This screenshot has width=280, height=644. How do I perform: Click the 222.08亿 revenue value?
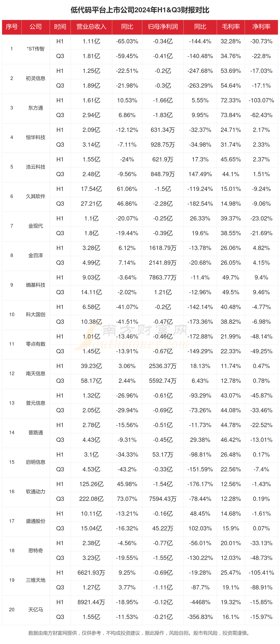pos(91,499)
